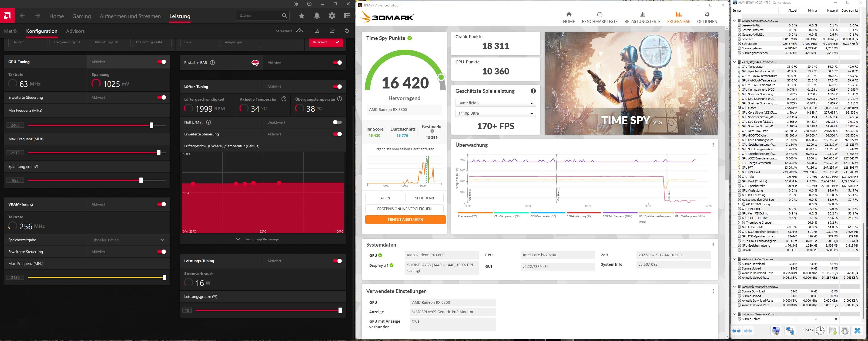Toggle VRAM-Tuning switch

pyautogui.click(x=162, y=204)
